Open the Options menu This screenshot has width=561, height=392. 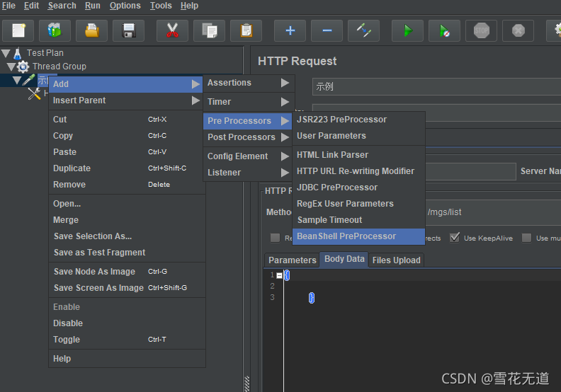[x=125, y=6]
